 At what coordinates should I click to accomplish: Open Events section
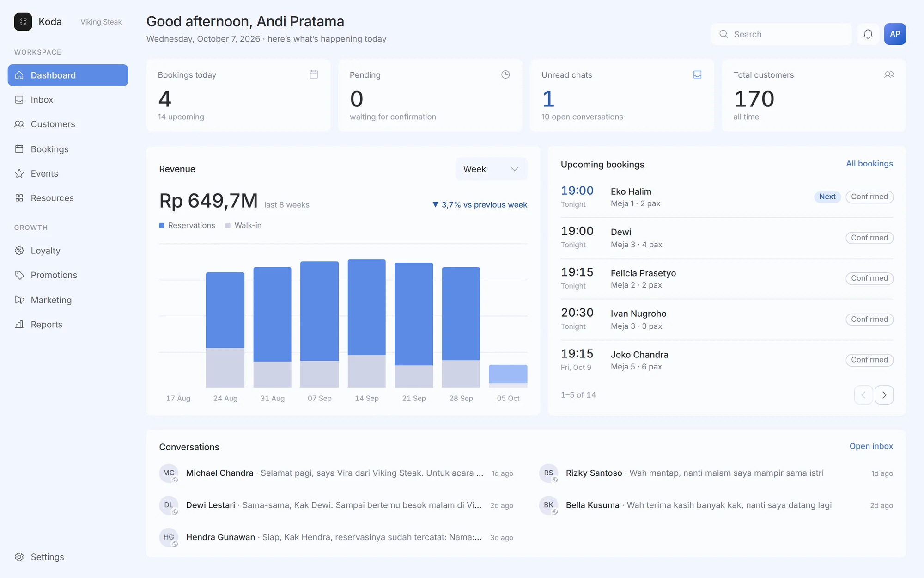point(68,173)
